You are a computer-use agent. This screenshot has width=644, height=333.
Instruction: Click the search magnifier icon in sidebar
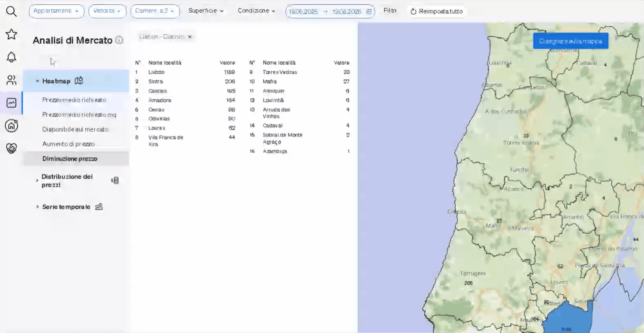pos(11,11)
